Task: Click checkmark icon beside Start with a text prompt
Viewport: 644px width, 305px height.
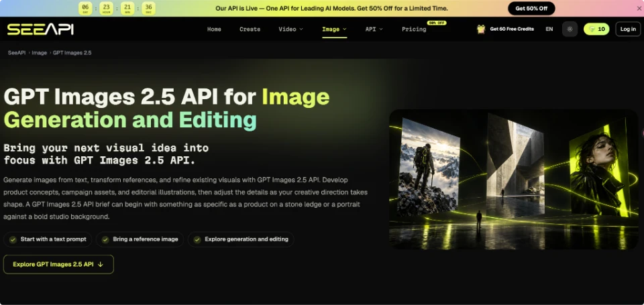Action: click(x=13, y=239)
